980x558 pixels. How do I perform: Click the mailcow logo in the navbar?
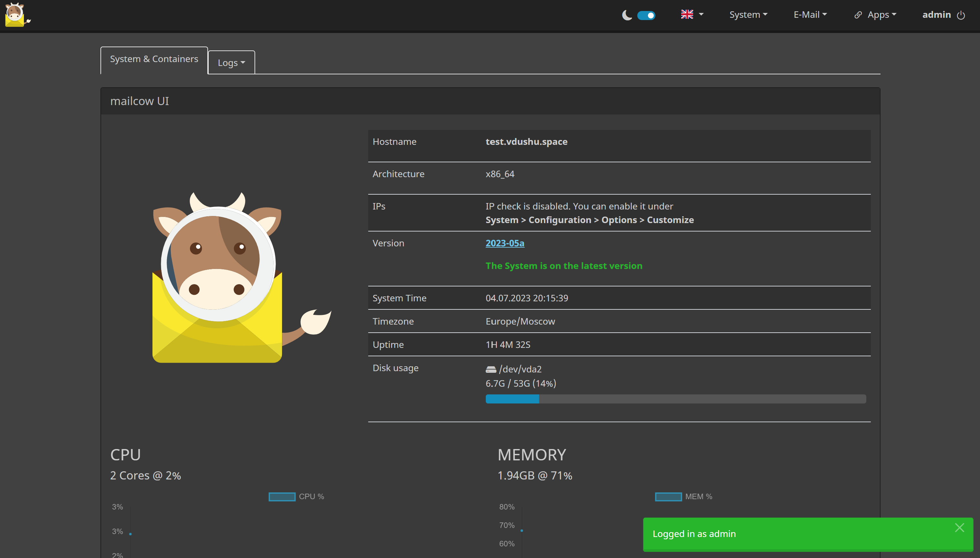(18, 15)
